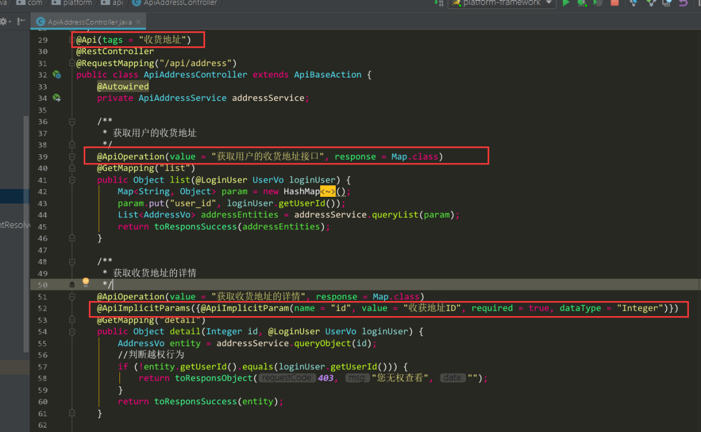Image resolution: width=701 pixels, height=432 pixels.
Task: Click toResponsSuccess(entity) on line 60
Action: 216,402
